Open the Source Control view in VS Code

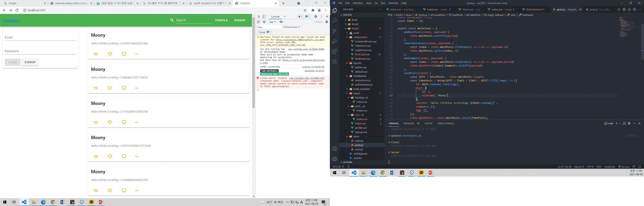(335, 31)
